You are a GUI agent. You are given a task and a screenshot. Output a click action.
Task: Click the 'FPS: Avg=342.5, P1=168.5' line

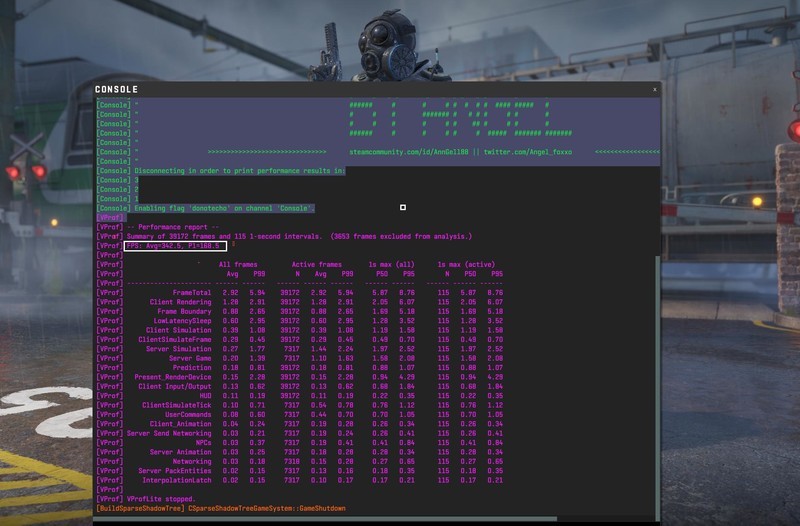tap(173, 246)
